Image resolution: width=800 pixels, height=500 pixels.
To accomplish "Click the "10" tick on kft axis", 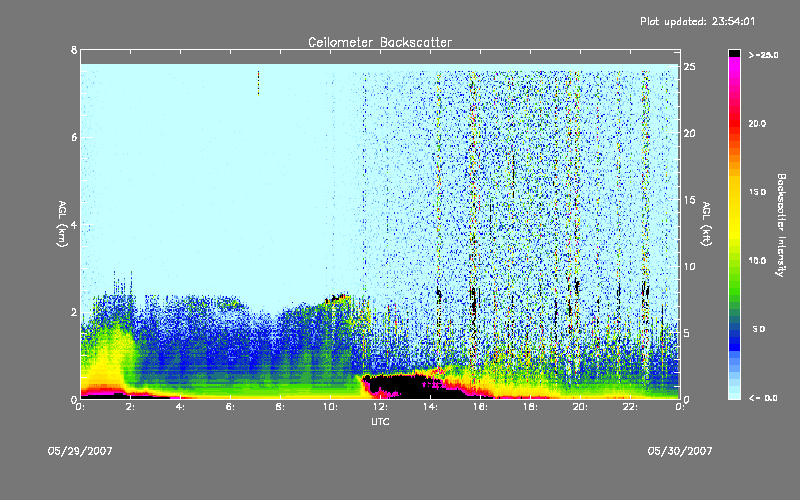I will [x=689, y=266].
